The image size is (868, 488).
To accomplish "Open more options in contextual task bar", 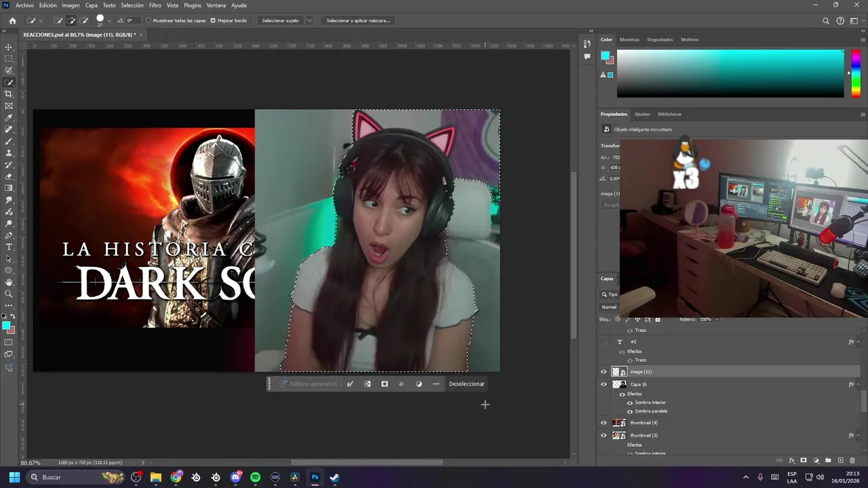I will pyautogui.click(x=436, y=384).
